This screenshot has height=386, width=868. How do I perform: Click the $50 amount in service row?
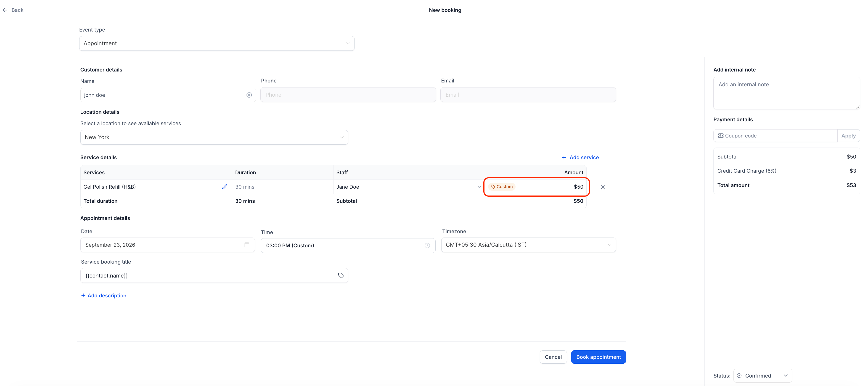(578, 187)
